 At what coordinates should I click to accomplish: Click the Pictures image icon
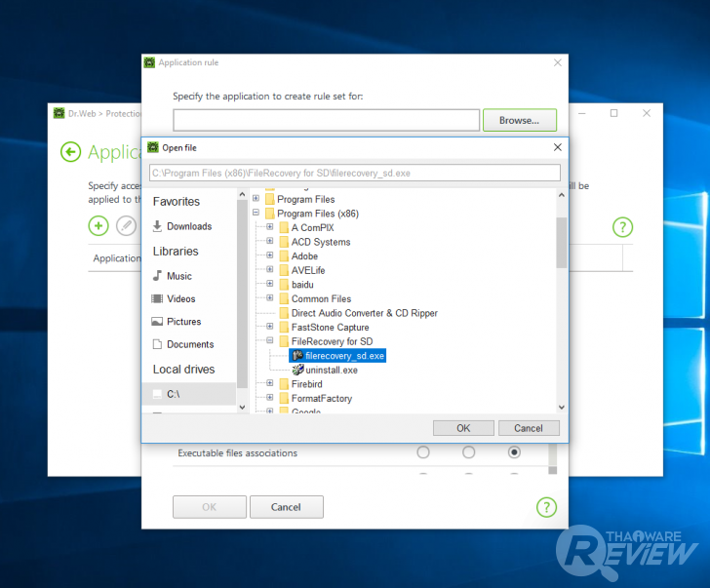click(x=157, y=322)
